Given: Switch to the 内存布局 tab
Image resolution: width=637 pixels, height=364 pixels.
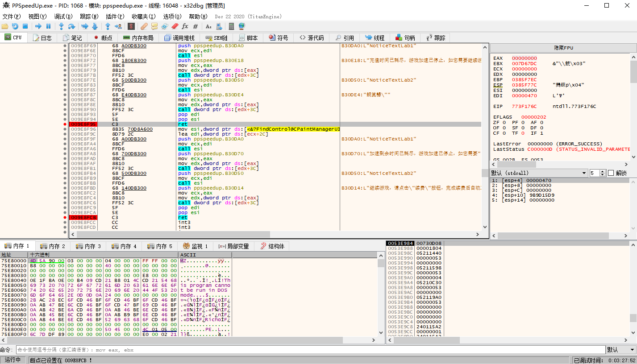Looking at the screenshot, I should pos(138,38).
